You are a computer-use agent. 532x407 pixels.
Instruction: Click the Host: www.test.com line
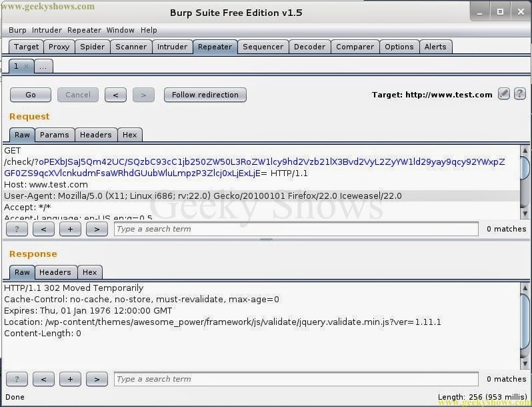point(46,185)
